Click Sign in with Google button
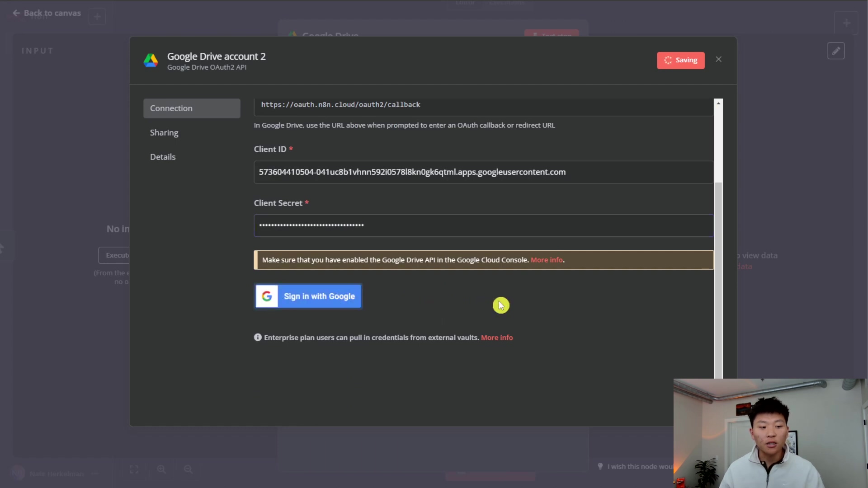The height and width of the screenshot is (488, 868). (x=308, y=296)
